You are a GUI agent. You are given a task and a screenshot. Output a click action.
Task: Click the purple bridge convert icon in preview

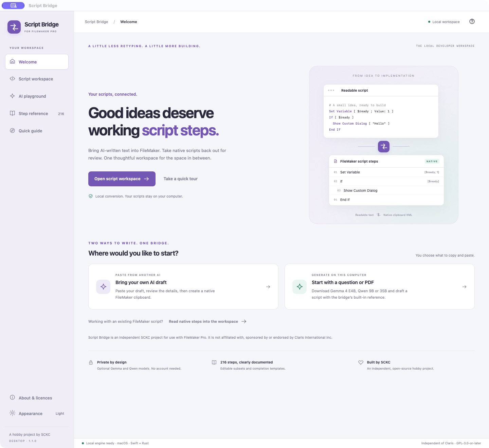click(384, 147)
